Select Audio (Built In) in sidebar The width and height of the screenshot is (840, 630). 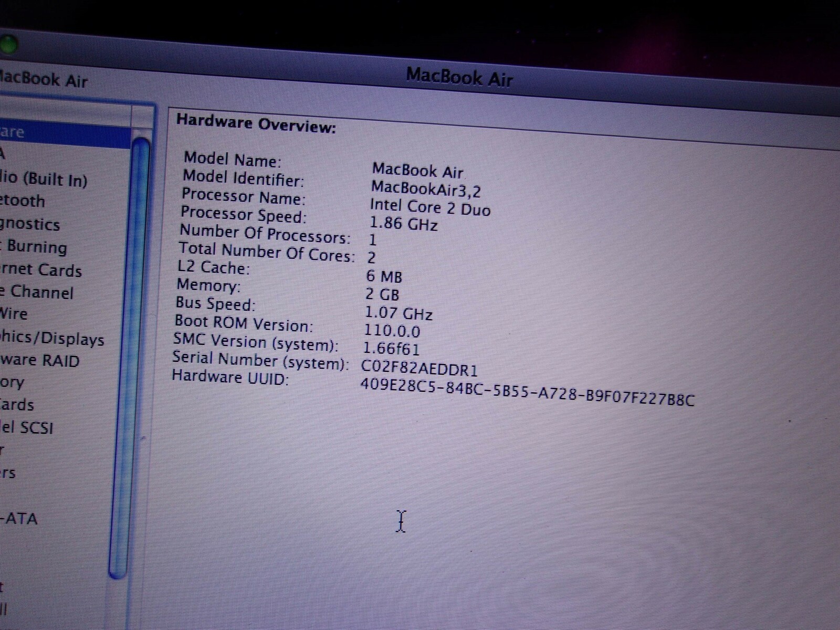(x=44, y=178)
